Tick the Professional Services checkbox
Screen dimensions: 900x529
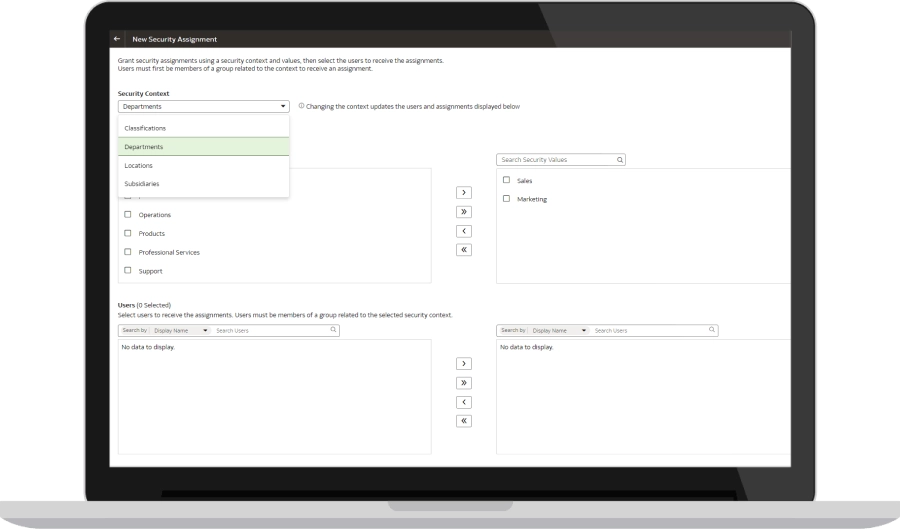(128, 252)
